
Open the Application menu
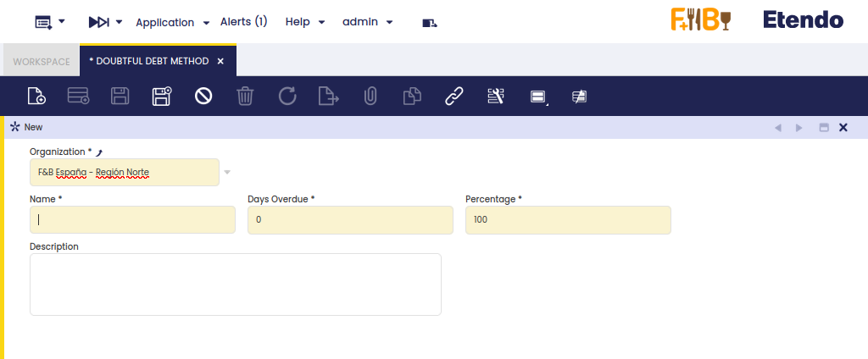point(173,23)
